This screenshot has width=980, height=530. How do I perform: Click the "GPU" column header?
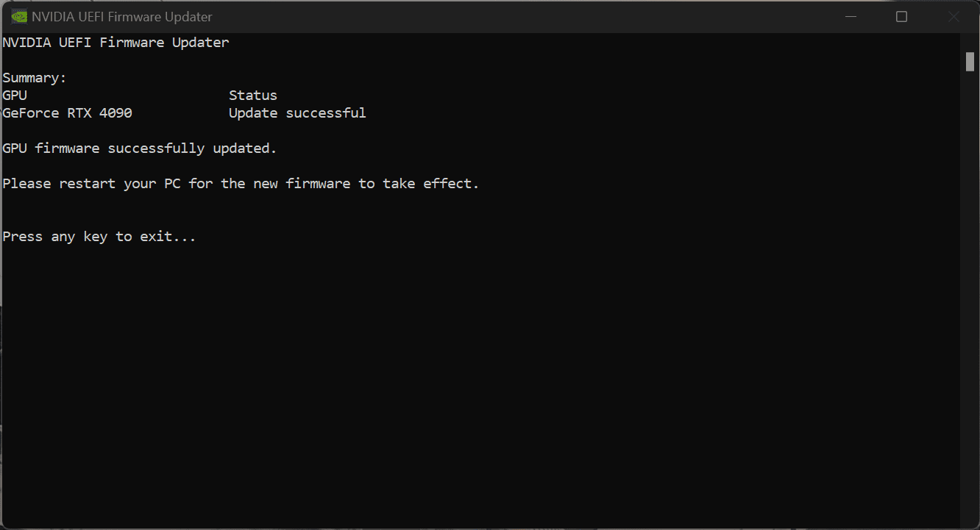15,96
